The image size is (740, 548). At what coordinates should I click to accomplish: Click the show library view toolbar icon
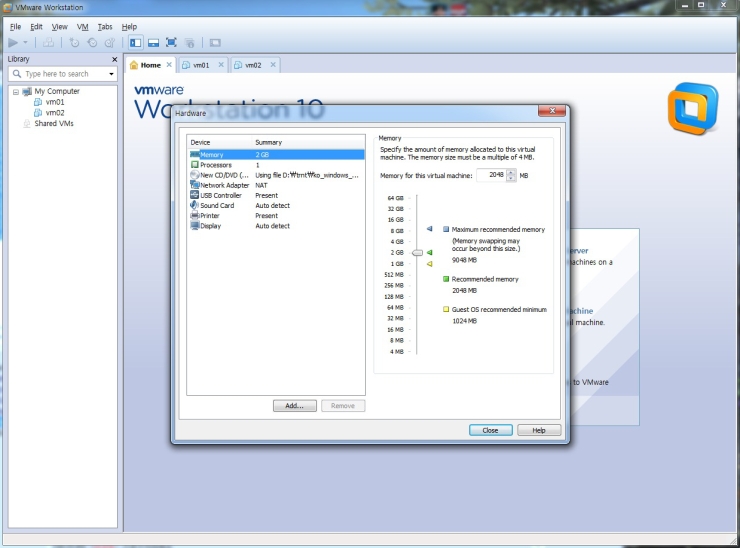135,43
